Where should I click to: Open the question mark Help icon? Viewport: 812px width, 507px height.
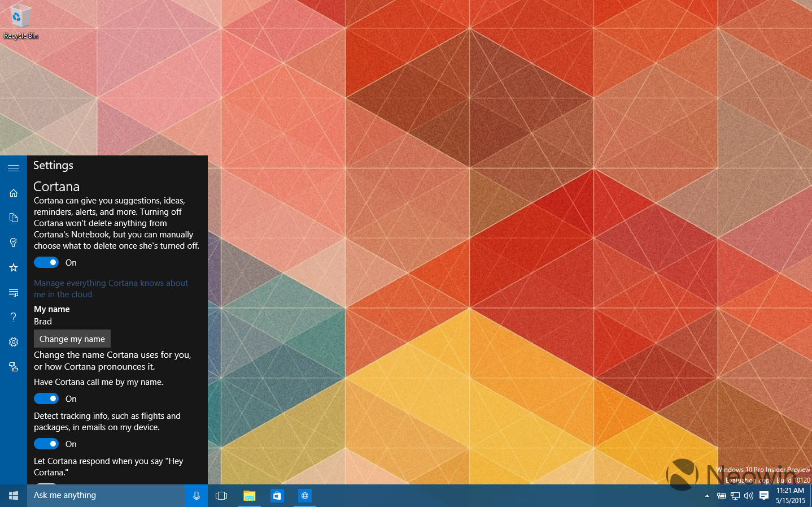(14, 317)
